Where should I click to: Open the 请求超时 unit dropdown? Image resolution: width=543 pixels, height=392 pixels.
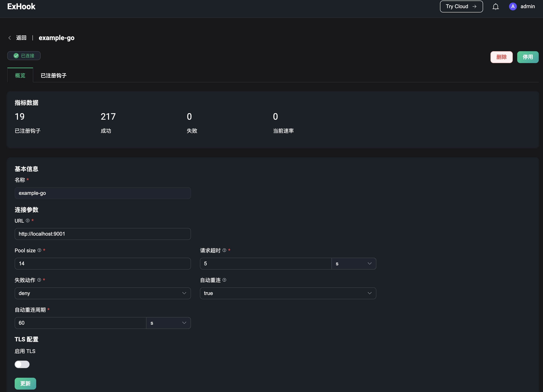click(x=353, y=263)
